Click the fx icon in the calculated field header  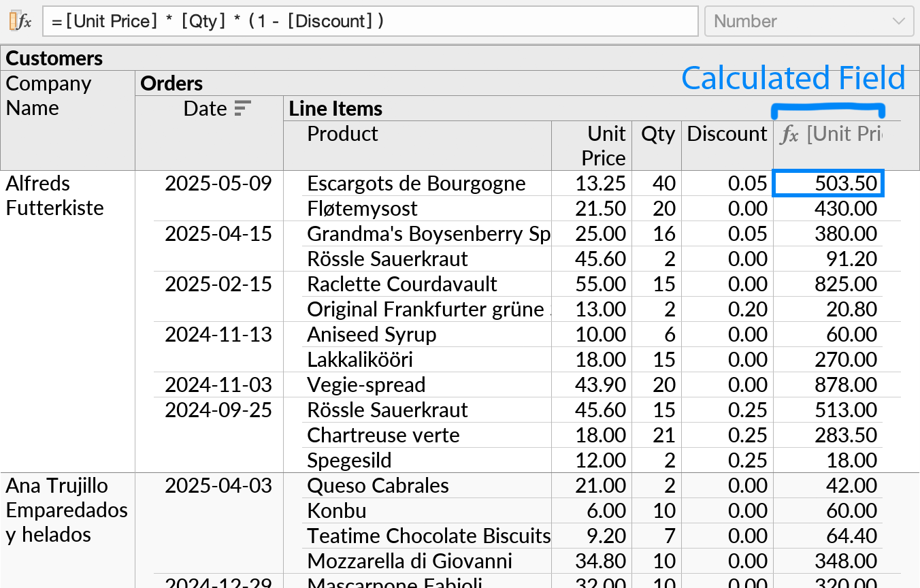point(789,135)
